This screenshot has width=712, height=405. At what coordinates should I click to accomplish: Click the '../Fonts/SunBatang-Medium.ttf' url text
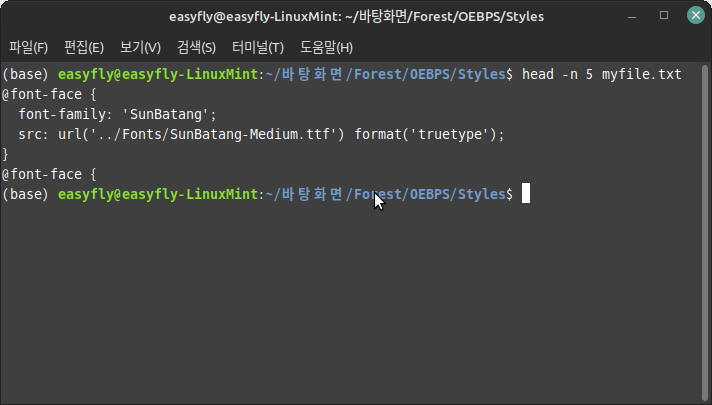[213, 134]
